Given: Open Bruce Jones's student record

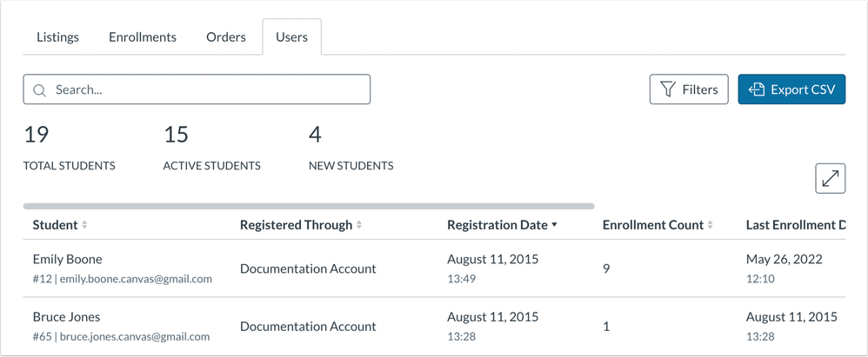Looking at the screenshot, I should tap(66, 317).
